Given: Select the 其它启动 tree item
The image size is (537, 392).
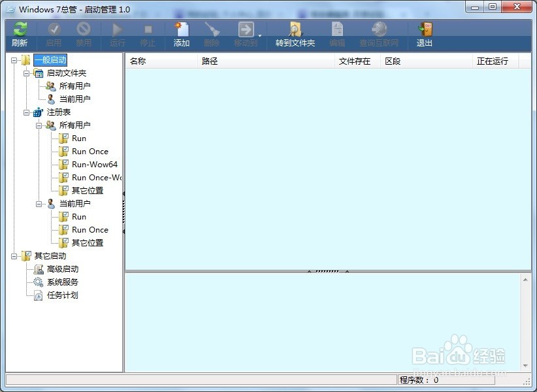Looking at the screenshot, I should tap(50, 255).
